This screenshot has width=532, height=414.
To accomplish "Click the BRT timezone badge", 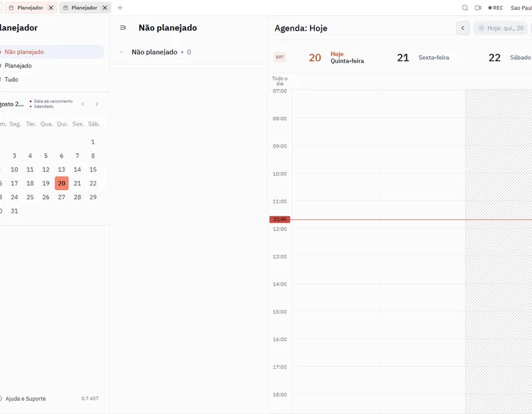I will pos(279,57).
